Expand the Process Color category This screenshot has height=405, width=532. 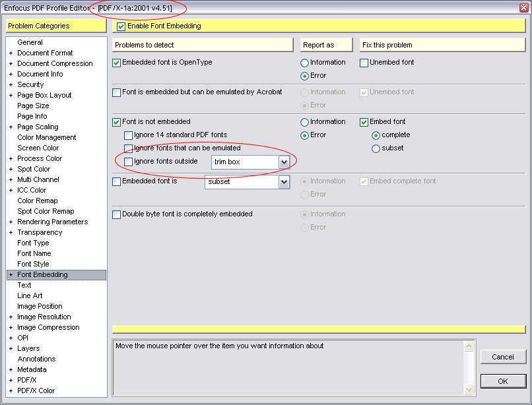(x=11, y=159)
